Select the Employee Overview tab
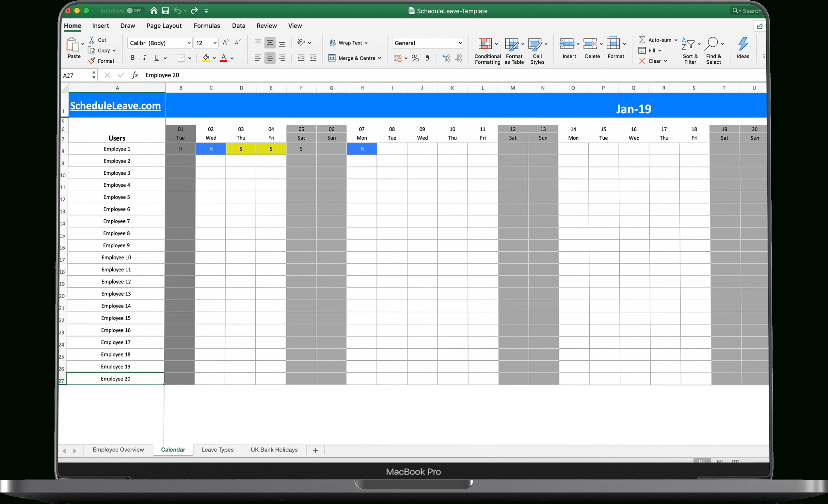Viewport: 828px width, 504px height. 118,450
